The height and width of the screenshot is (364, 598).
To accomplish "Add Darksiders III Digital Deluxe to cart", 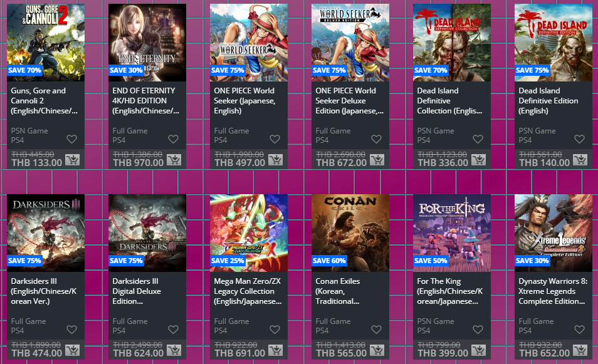I will (174, 350).
